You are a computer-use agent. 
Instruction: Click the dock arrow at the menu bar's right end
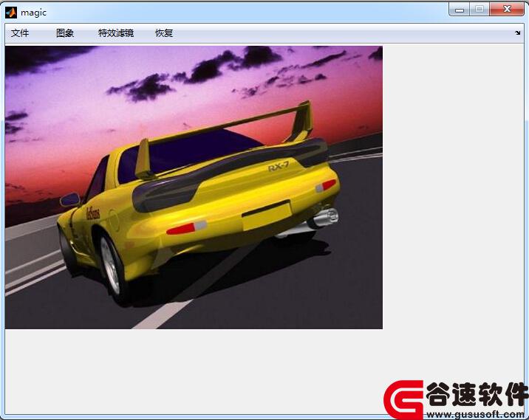tap(517, 33)
